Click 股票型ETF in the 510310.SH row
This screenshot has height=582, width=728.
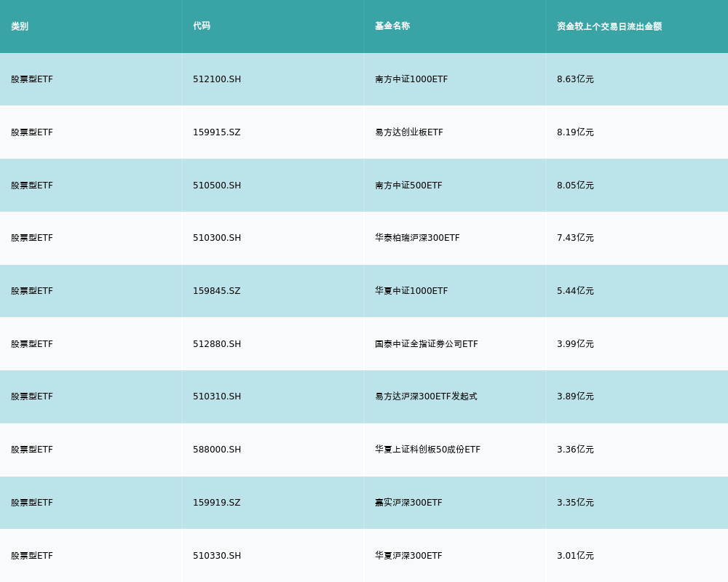point(32,396)
